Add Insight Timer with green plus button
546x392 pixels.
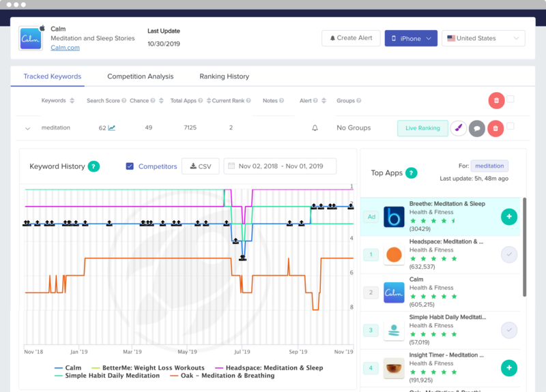click(508, 368)
